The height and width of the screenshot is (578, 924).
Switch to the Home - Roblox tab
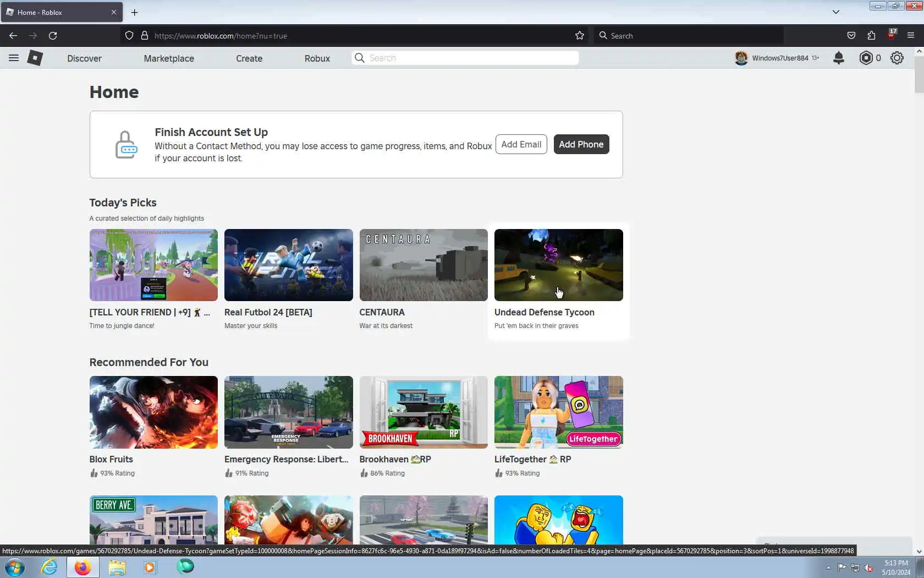(x=62, y=12)
